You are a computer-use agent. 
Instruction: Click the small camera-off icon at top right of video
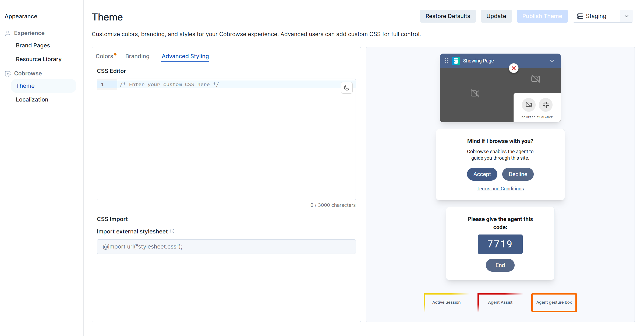(x=536, y=79)
